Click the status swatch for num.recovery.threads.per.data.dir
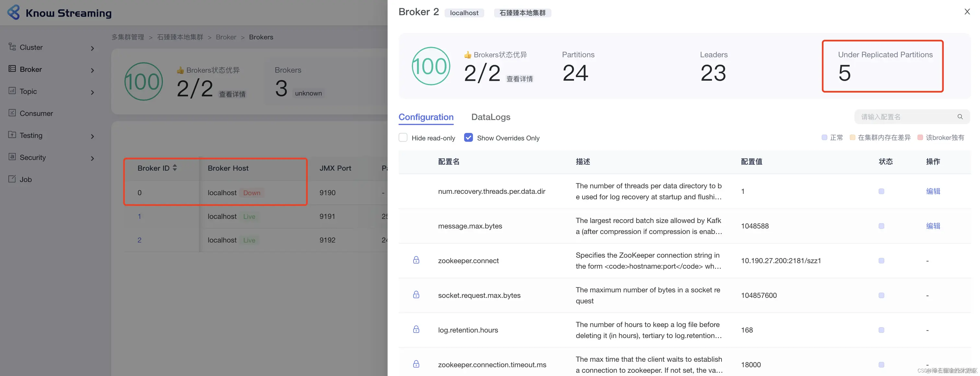This screenshot has width=980, height=376. point(881,192)
